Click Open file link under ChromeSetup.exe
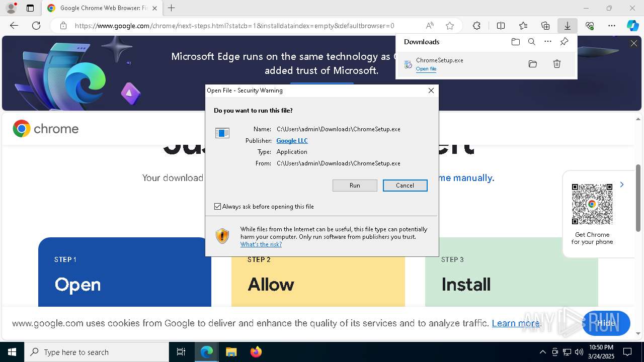Screen dimensions: 644x362 pos(426,69)
